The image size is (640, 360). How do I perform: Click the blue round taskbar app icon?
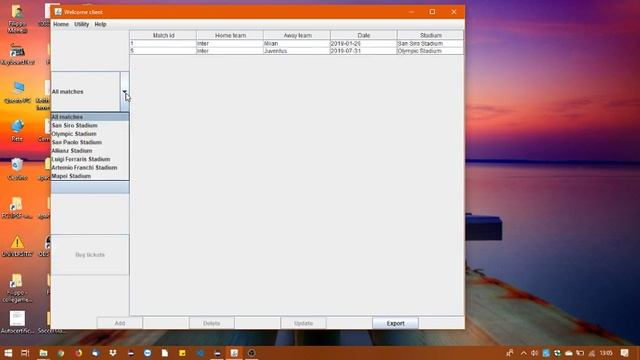[x=147, y=353]
